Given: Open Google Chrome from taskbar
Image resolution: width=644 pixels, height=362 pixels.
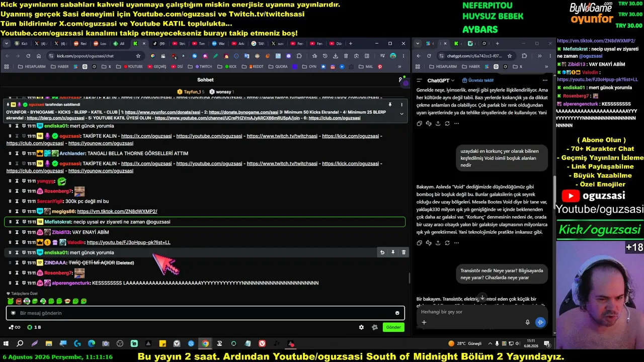Looking at the screenshot, I should click(x=205, y=344).
